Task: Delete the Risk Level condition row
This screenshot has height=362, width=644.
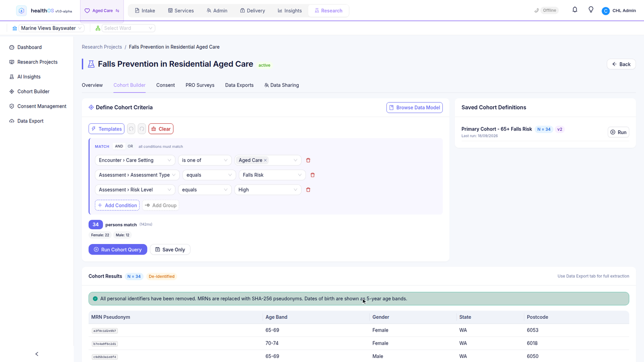Action: [x=308, y=189]
